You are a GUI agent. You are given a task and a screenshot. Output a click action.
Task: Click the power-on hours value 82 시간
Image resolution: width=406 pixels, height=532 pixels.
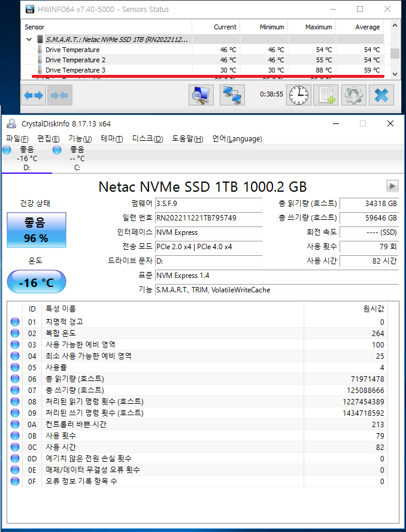(369, 261)
